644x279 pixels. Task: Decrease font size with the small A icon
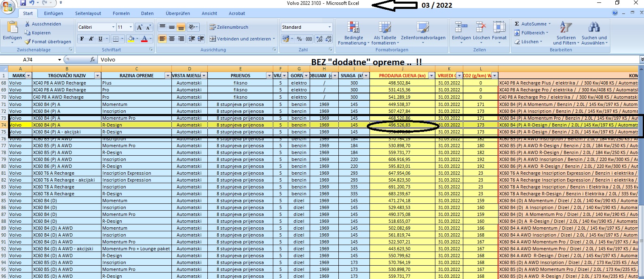[148, 27]
